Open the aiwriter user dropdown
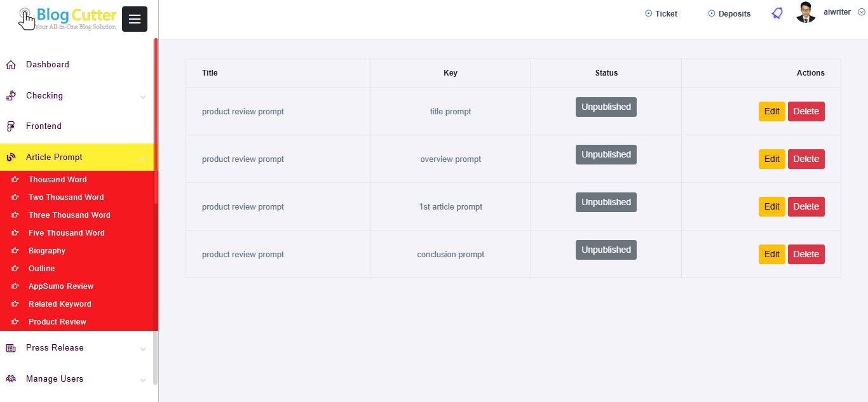 [861, 12]
